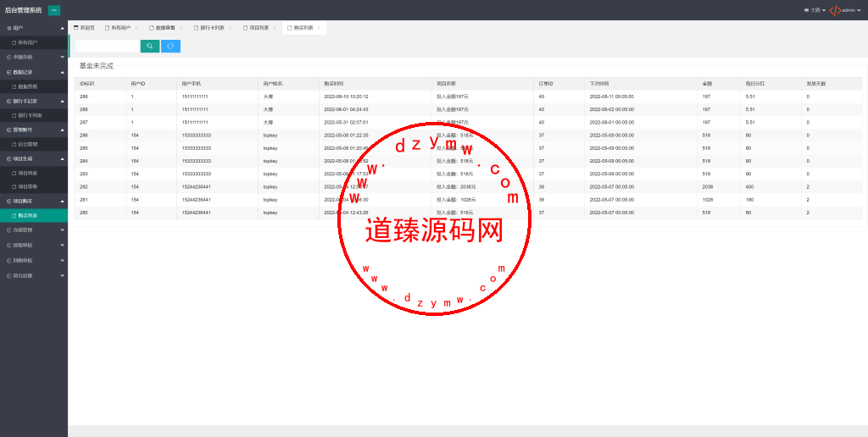Open 数据查看 in the sidebar

pyautogui.click(x=34, y=86)
